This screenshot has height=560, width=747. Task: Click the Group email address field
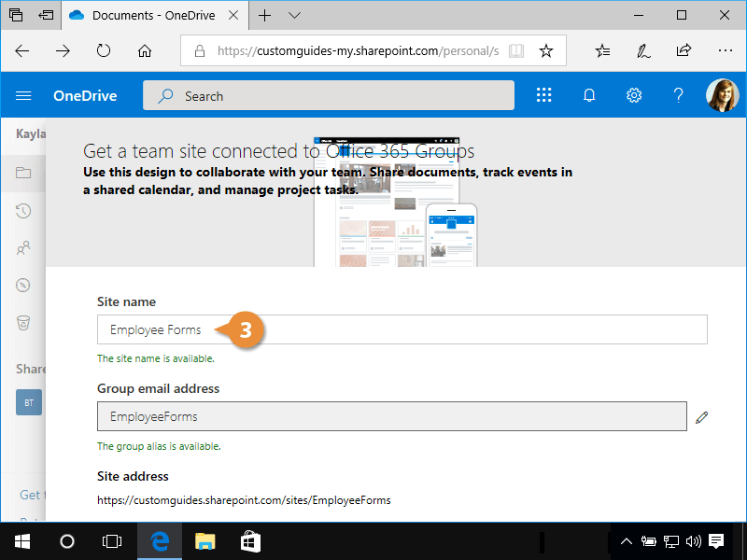click(x=391, y=416)
